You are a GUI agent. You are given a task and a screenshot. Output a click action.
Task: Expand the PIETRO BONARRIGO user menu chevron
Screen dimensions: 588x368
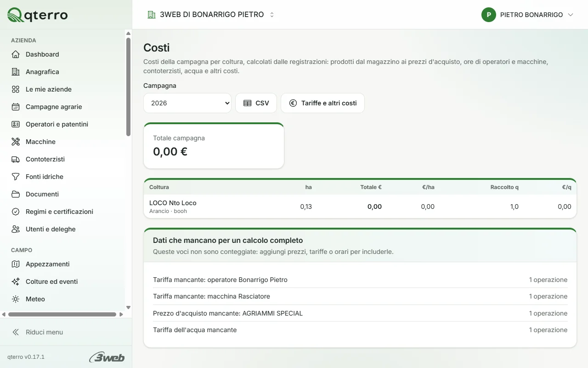pyautogui.click(x=571, y=15)
